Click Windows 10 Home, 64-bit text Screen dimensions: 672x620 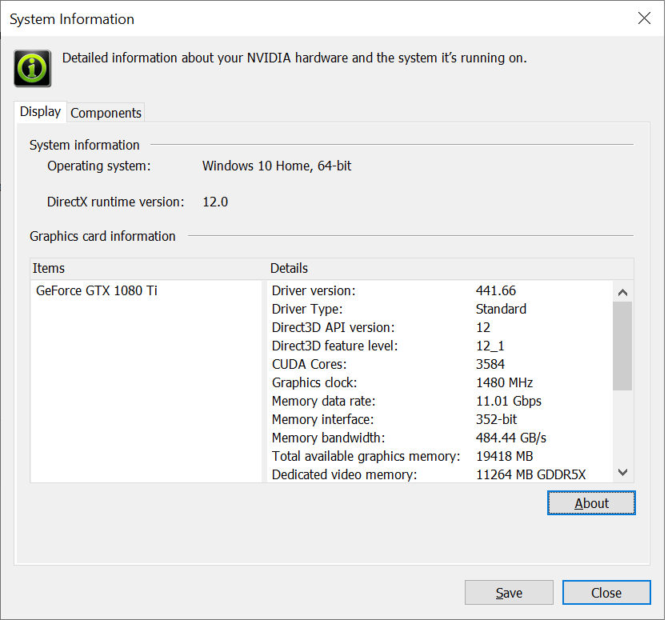[x=277, y=166]
